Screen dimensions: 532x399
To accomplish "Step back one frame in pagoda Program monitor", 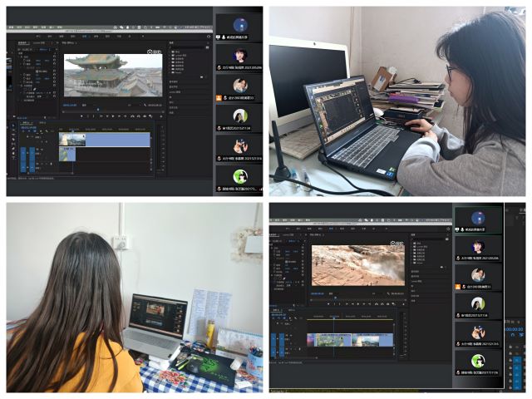I will [x=107, y=116].
